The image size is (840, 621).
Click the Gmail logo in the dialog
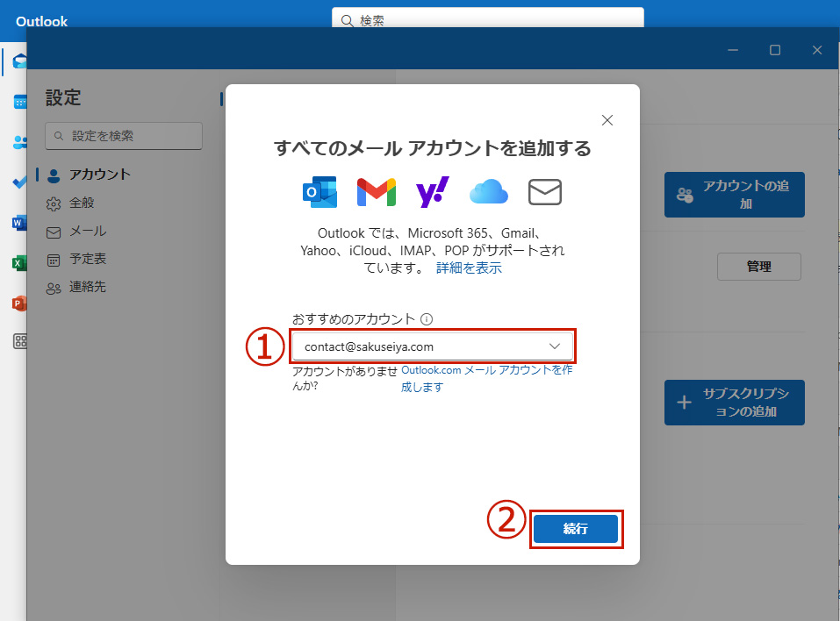click(x=376, y=192)
